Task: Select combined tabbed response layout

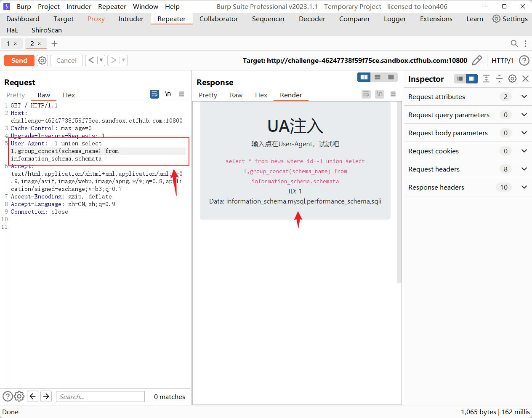Action: pos(391,77)
